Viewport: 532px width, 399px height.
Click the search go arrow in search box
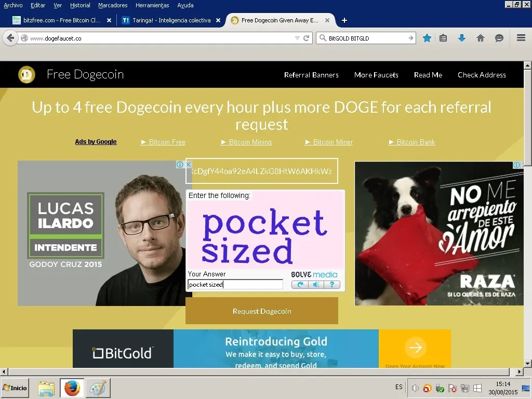click(x=411, y=38)
